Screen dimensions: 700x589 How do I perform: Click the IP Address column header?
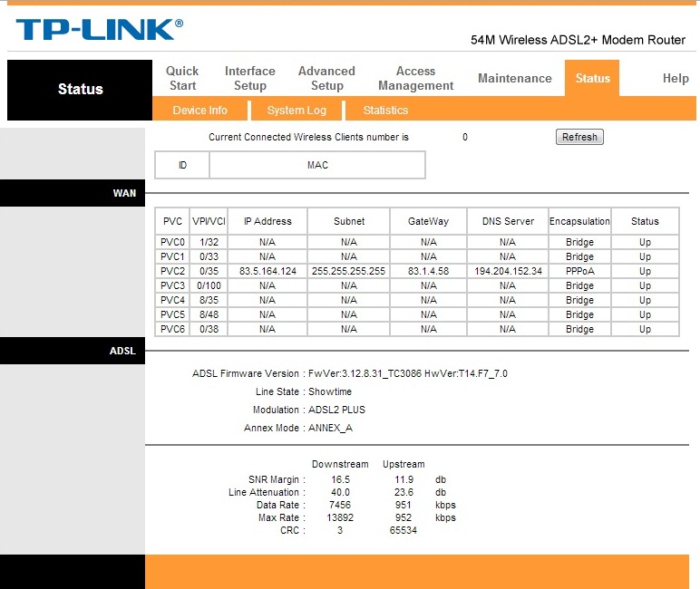(267, 221)
